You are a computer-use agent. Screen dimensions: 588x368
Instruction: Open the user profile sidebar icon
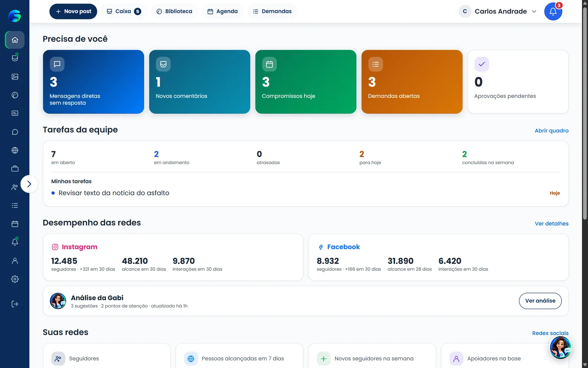(15, 261)
